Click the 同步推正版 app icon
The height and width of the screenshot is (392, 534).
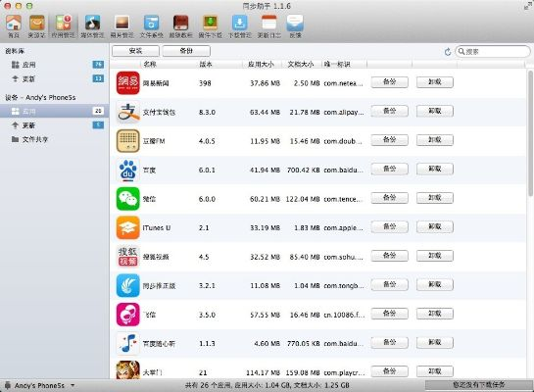[127, 285]
